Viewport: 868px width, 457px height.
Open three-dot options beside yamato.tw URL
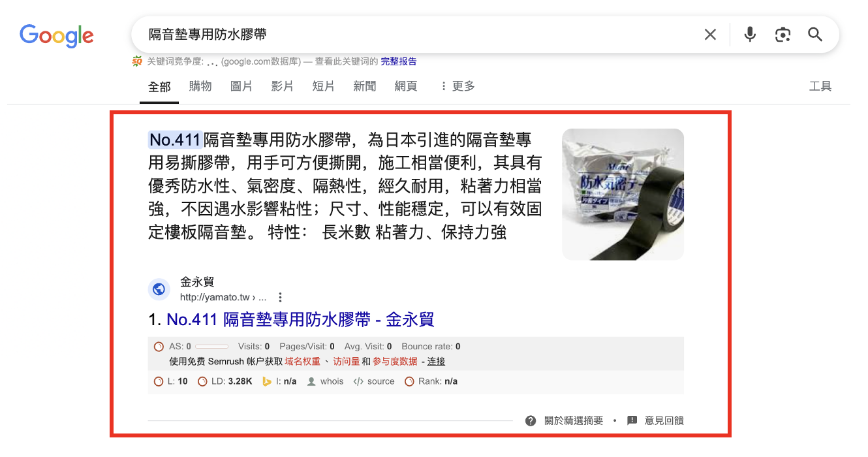[280, 298]
